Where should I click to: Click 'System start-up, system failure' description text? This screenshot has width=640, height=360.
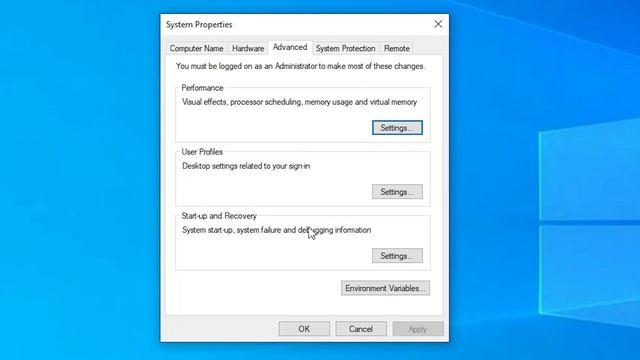pos(277,230)
